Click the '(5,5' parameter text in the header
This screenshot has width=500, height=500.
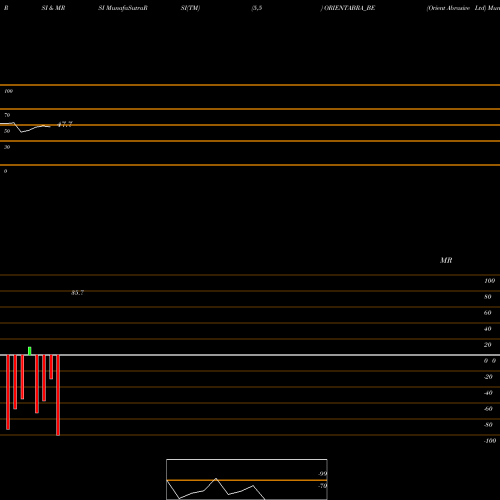tap(257, 8)
